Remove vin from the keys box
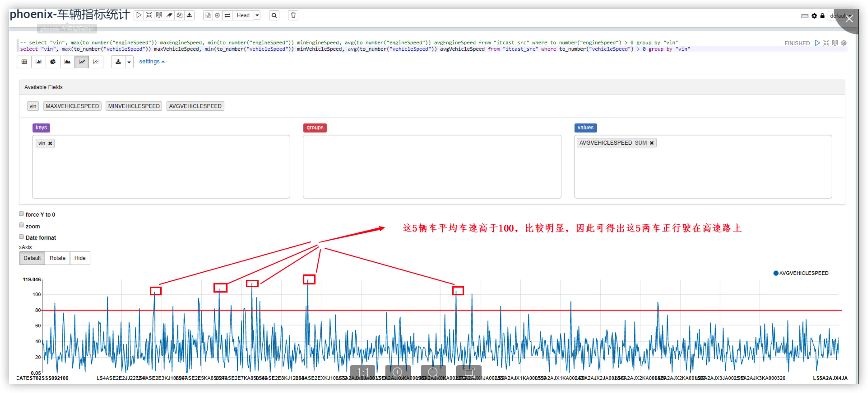 pyautogui.click(x=50, y=143)
